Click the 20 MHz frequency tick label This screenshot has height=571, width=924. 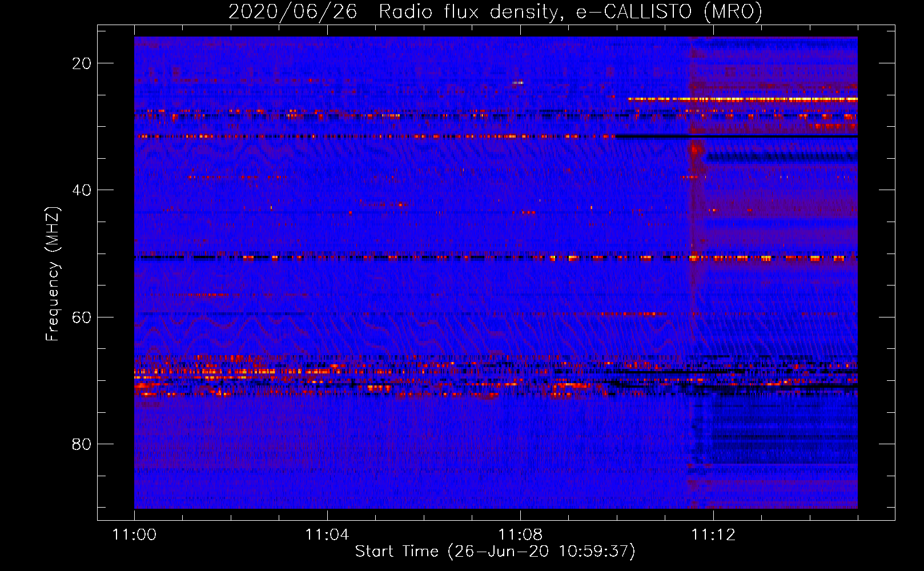(x=82, y=63)
